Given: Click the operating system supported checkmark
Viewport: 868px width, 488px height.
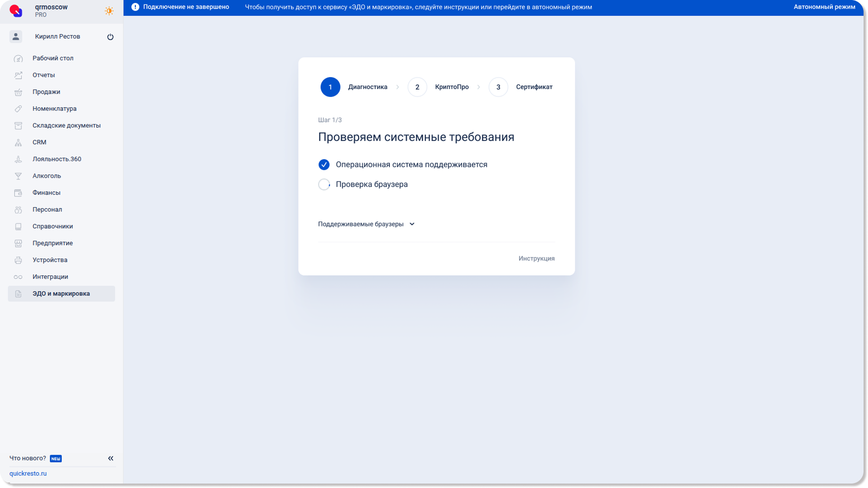Looking at the screenshot, I should [324, 165].
